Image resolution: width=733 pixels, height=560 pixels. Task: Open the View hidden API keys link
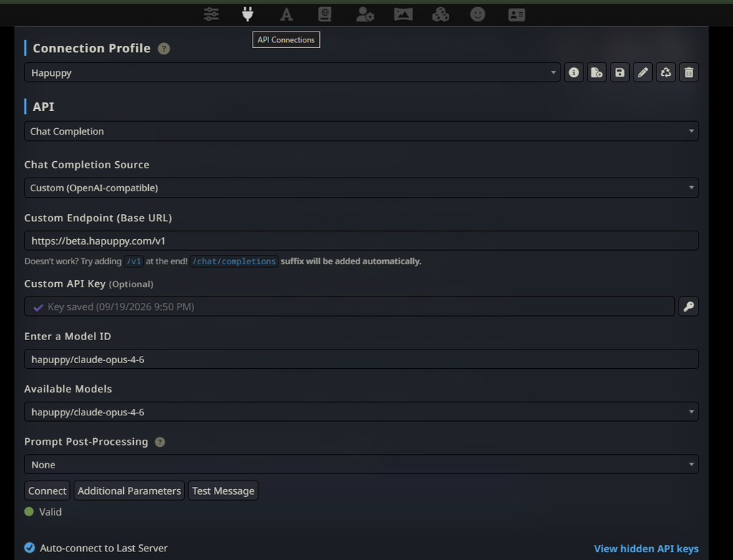[x=646, y=549]
